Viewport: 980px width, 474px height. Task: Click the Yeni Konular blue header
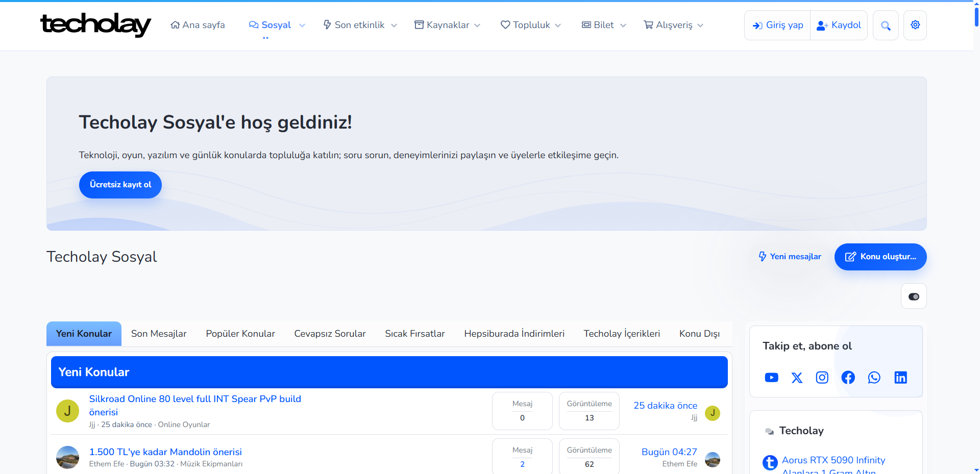[389, 372]
